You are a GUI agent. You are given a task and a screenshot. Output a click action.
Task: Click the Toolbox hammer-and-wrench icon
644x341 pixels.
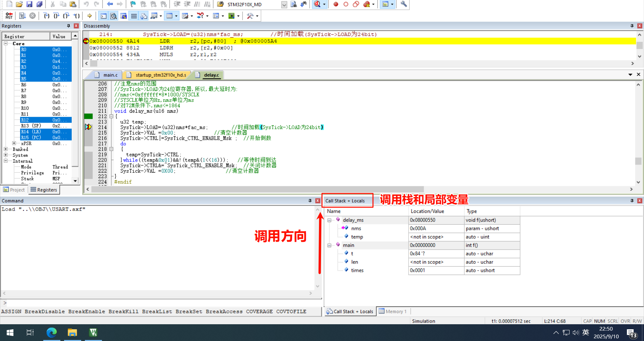point(250,16)
